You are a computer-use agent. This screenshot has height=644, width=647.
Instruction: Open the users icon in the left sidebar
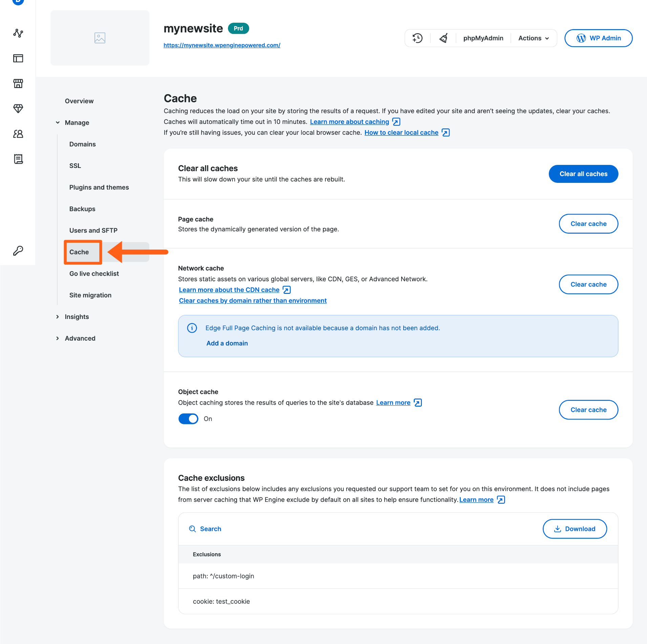(x=18, y=134)
